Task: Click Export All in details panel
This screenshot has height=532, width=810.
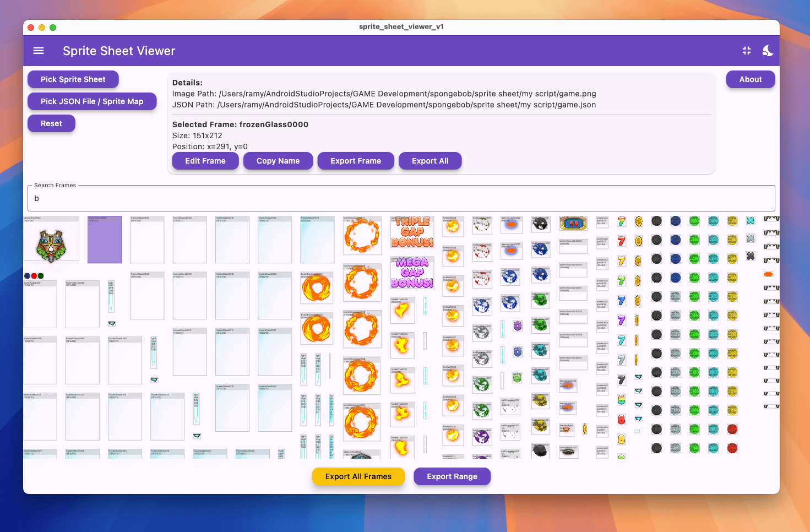Action: (430, 161)
